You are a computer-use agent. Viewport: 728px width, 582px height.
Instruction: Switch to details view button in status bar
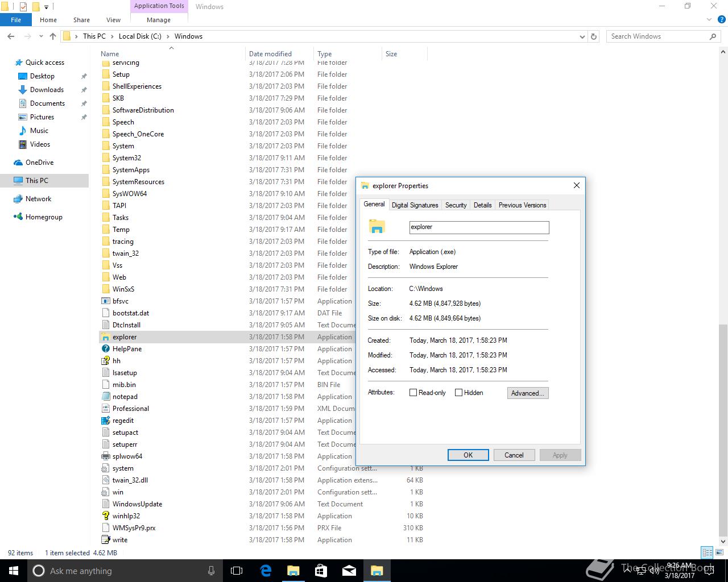(708, 552)
